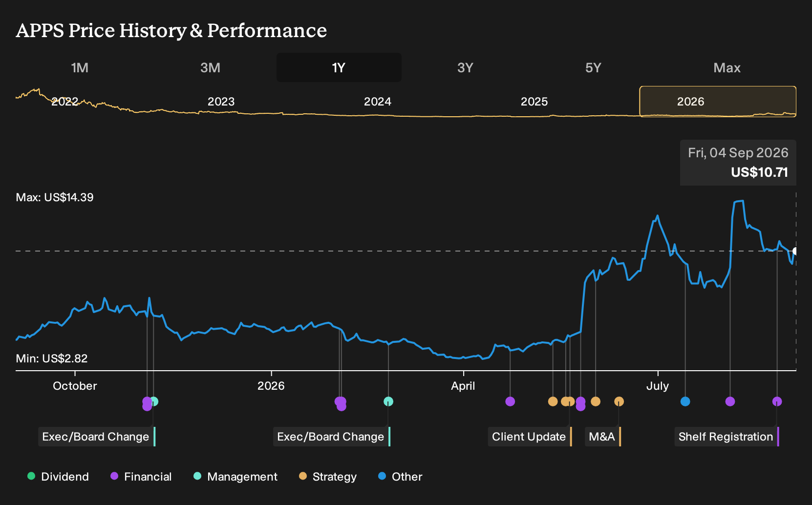This screenshot has height=505, width=812.
Task: Click the 'Max: US$14.39' label
Action: 55,197
